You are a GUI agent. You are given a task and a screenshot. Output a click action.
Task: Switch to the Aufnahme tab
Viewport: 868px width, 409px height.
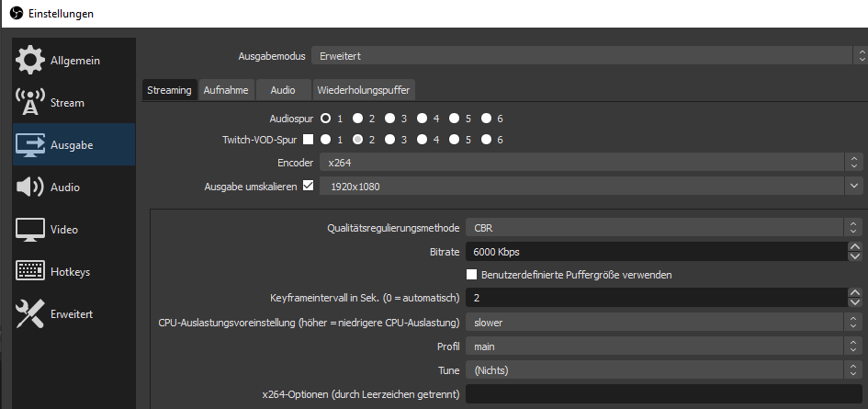[226, 90]
